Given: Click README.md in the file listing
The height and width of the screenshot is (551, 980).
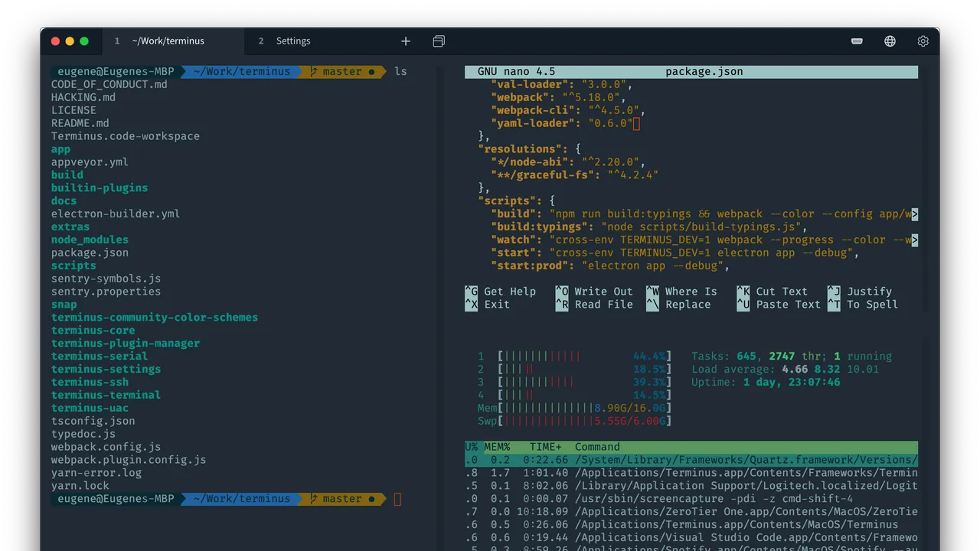Looking at the screenshot, I should [80, 123].
